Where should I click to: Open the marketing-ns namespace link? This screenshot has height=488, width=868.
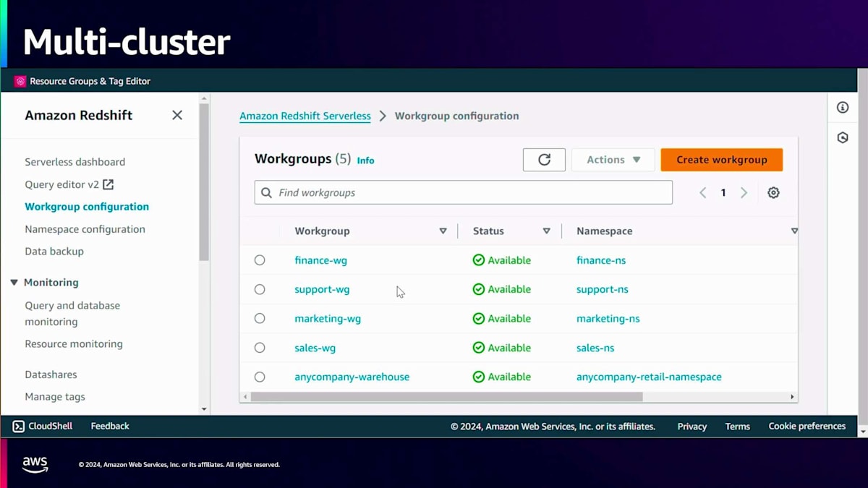[608, 319]
